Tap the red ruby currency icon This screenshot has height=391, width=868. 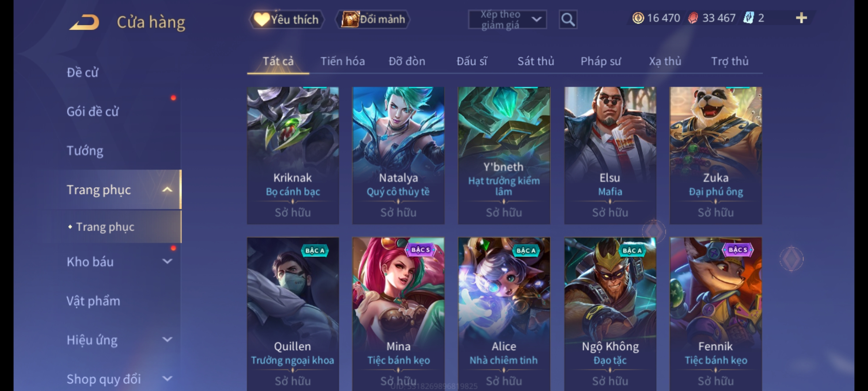tap(693, 18)
